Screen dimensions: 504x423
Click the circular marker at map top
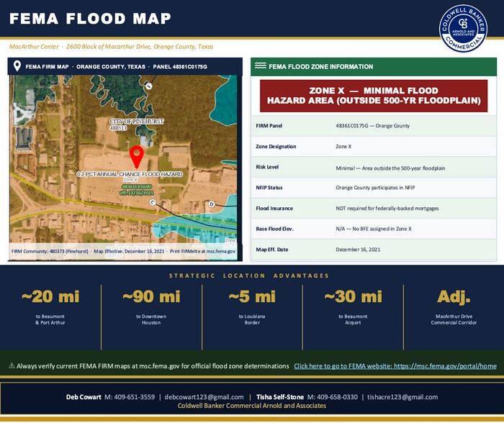pyautogui.click(x=148, y=86)
